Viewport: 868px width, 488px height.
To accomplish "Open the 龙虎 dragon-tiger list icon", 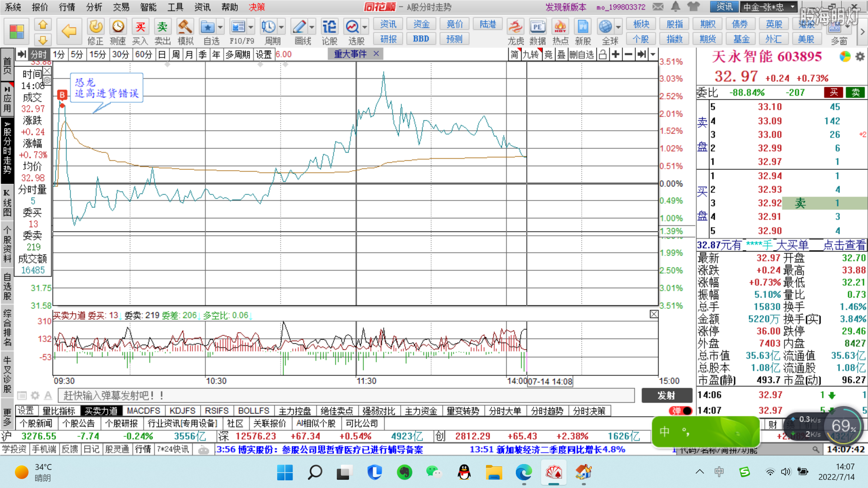I will tap(515, 27).
